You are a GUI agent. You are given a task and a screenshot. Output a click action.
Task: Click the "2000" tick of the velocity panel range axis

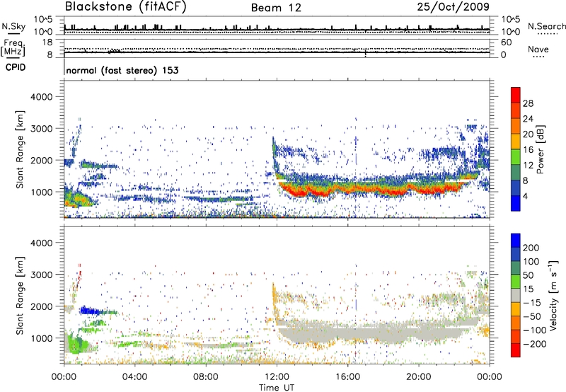[x=42, y=306]
